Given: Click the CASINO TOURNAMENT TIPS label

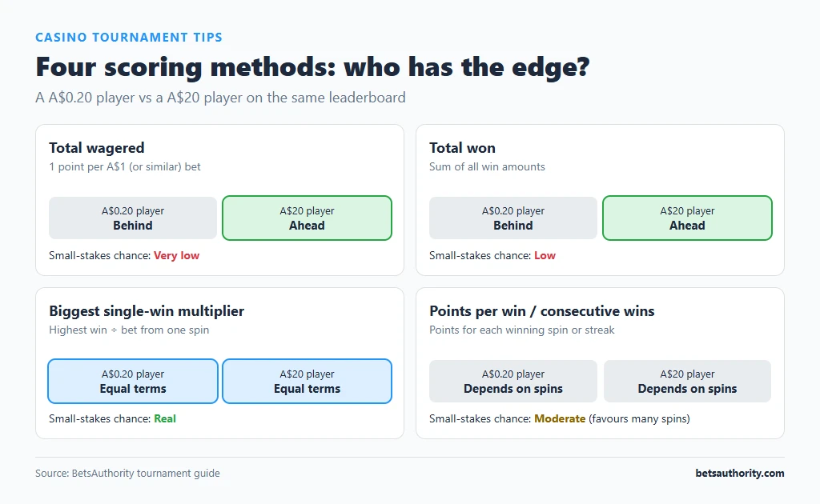Looking at the screenshot, I should coord(129,38).
